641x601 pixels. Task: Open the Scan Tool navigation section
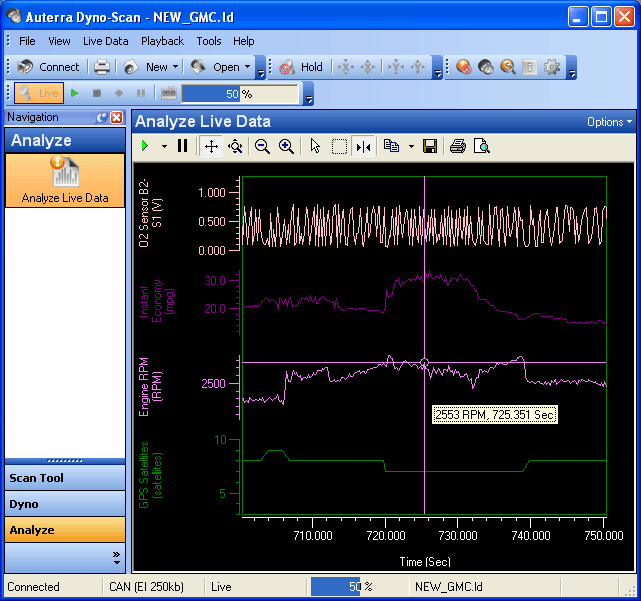click(x=65, y=478)
